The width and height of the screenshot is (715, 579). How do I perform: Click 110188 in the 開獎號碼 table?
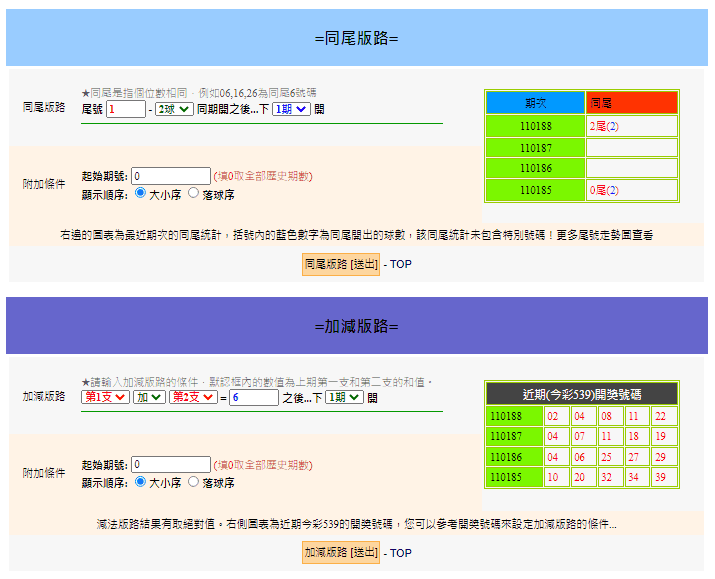click(x=514, y=416)
